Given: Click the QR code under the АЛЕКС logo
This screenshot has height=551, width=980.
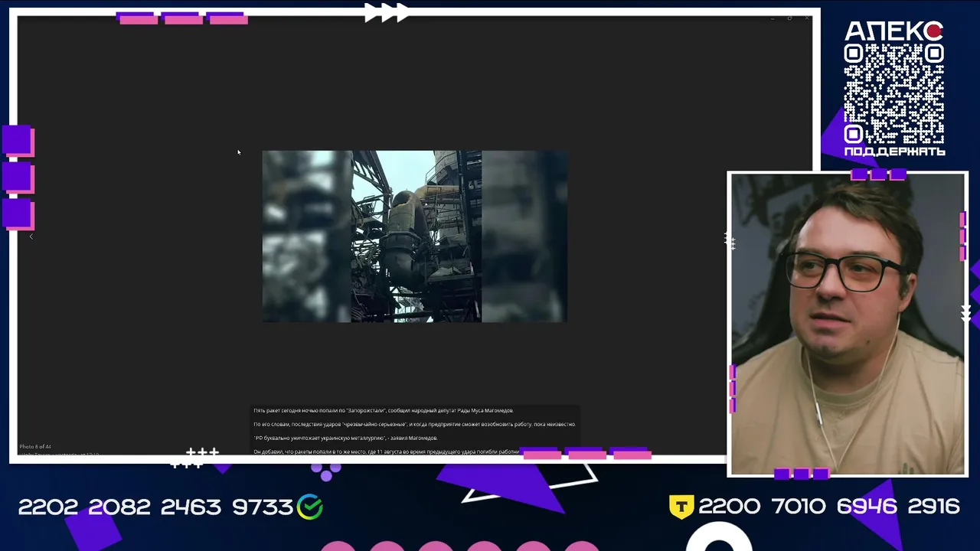Looking at the screenshot, I should coord(894,93).
